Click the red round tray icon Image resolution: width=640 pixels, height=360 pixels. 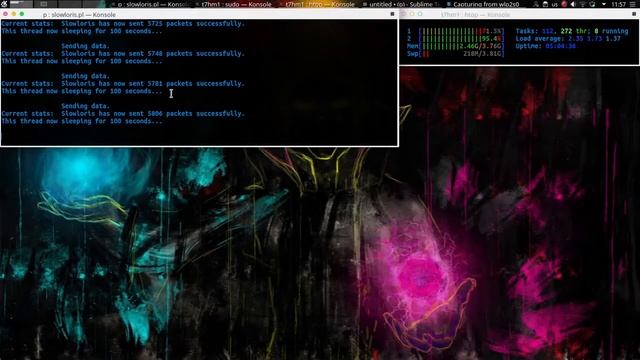pos(564,4)
